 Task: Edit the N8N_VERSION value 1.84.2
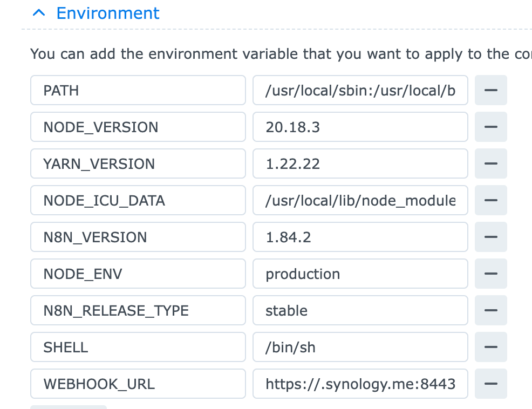(x=360, y=237)
